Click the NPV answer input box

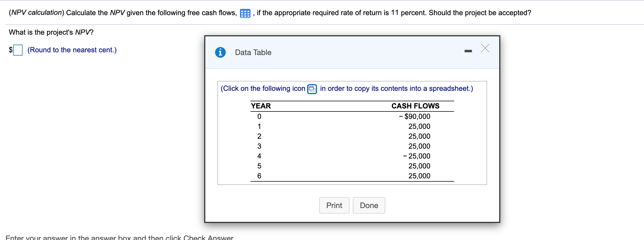pyautogui.click(x=18, y=50)
